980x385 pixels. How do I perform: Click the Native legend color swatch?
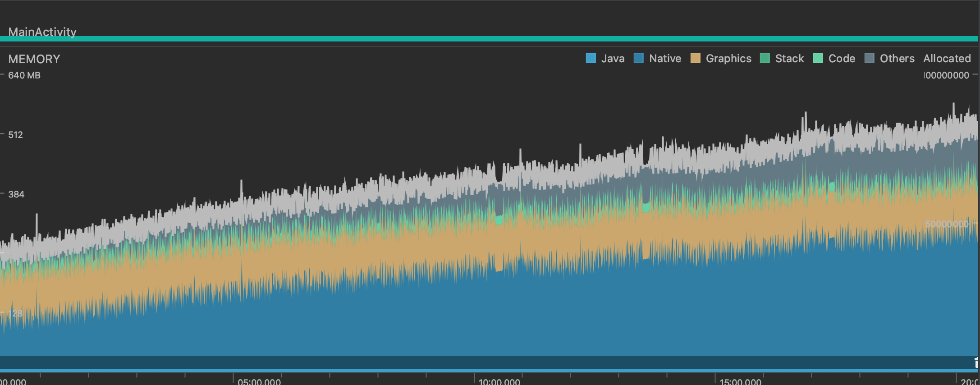click(638, 58)
